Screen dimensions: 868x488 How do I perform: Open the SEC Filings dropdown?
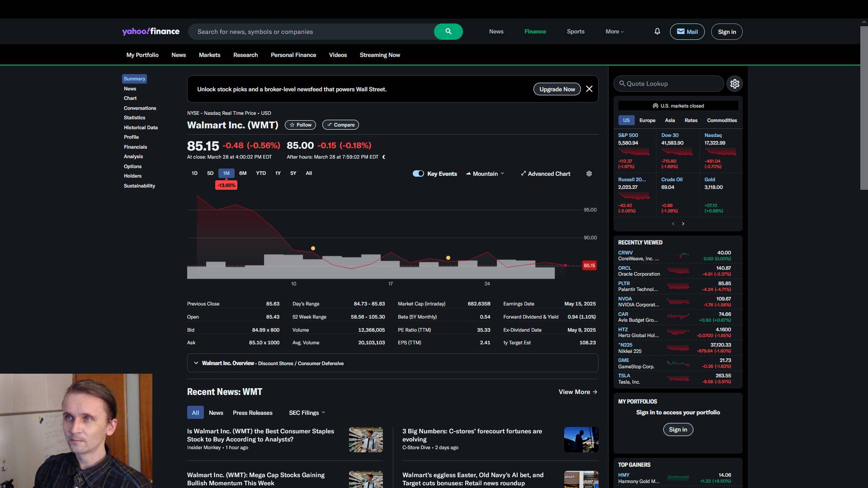coord(307,413)
